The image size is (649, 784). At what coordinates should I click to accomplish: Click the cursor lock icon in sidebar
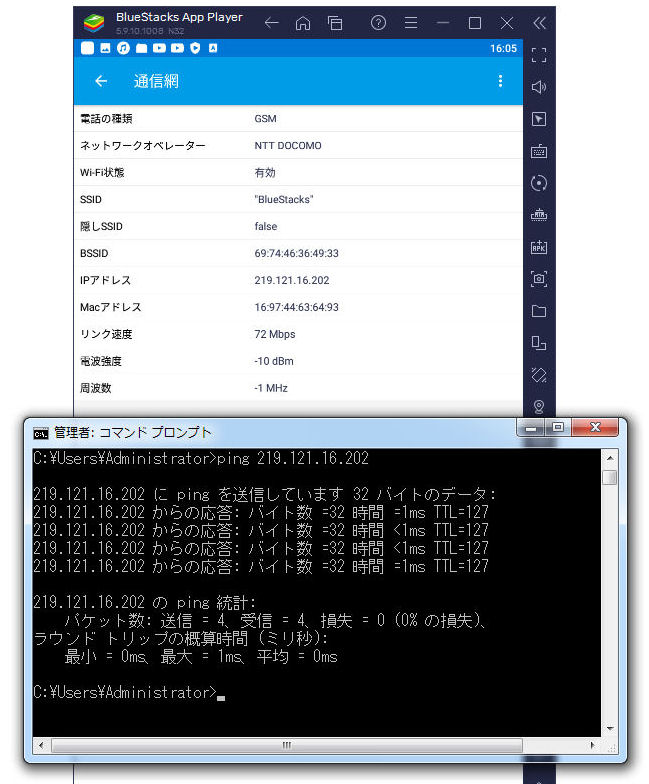tap(538, 119)
